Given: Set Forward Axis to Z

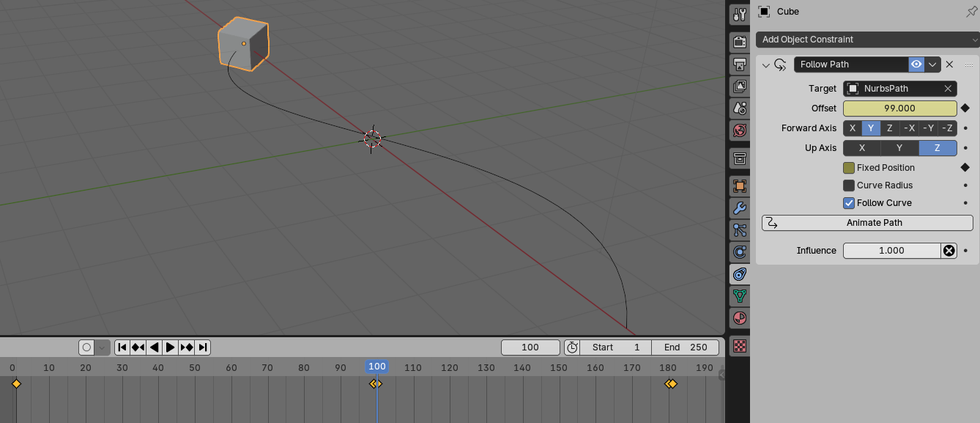Looking at the screenshot, I should tap(890, 128).
